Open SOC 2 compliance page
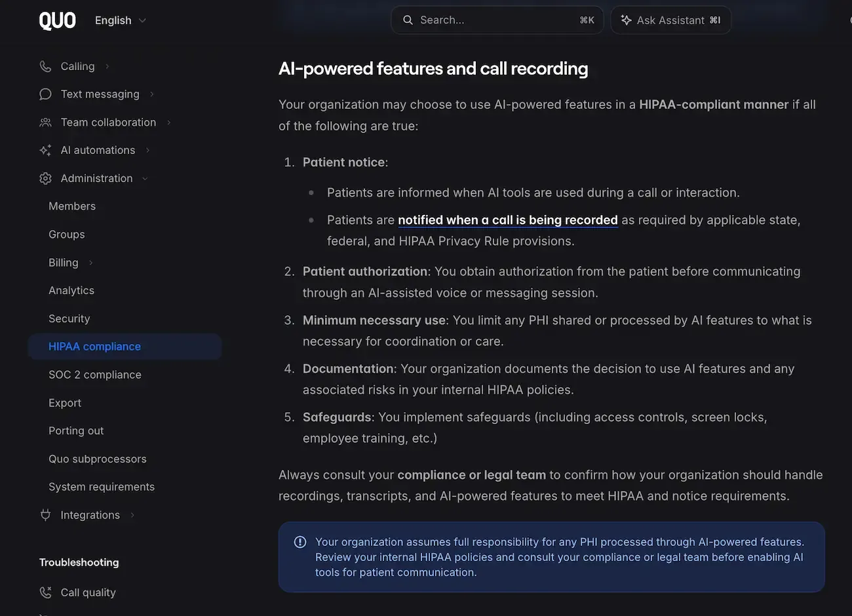Image resolution: width=852 pixels, height=616 pixels. pos(95,375)
